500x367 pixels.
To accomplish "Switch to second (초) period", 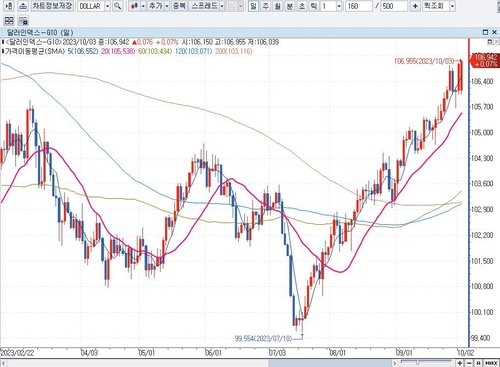I will point(301,6).
